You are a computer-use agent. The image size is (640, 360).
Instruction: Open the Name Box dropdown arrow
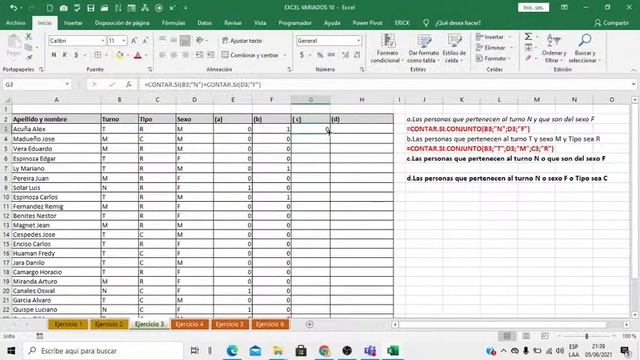(67, 84)
